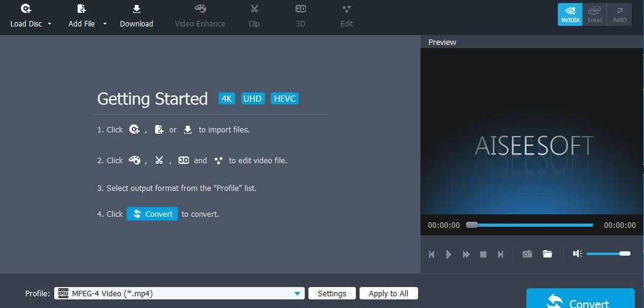
Task: Open the snapshot folder icon
Action: click(547, 254)
